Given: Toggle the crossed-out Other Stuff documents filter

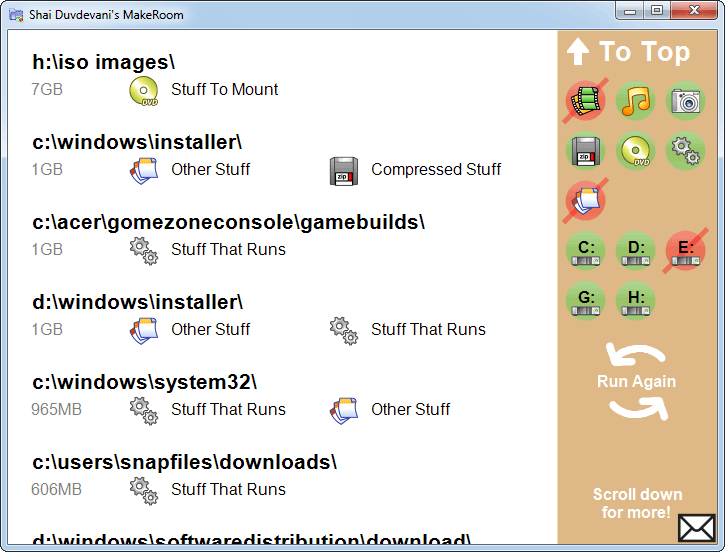Looking at the screenshot, I should pos(585,200).
